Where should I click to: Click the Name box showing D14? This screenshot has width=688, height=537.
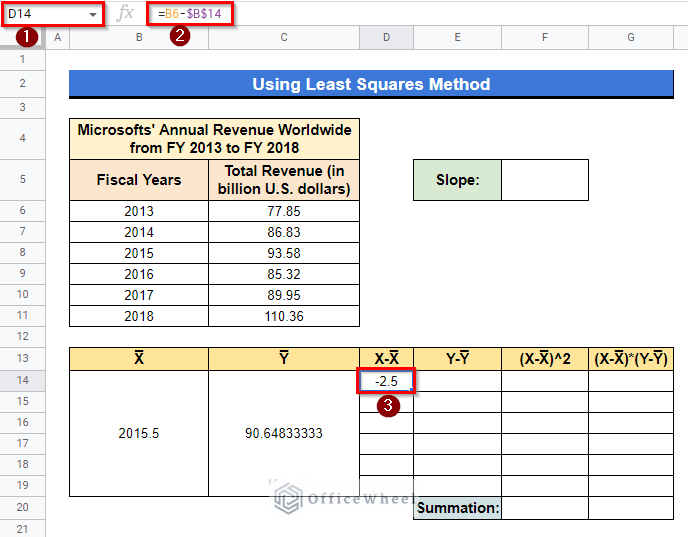53,14
